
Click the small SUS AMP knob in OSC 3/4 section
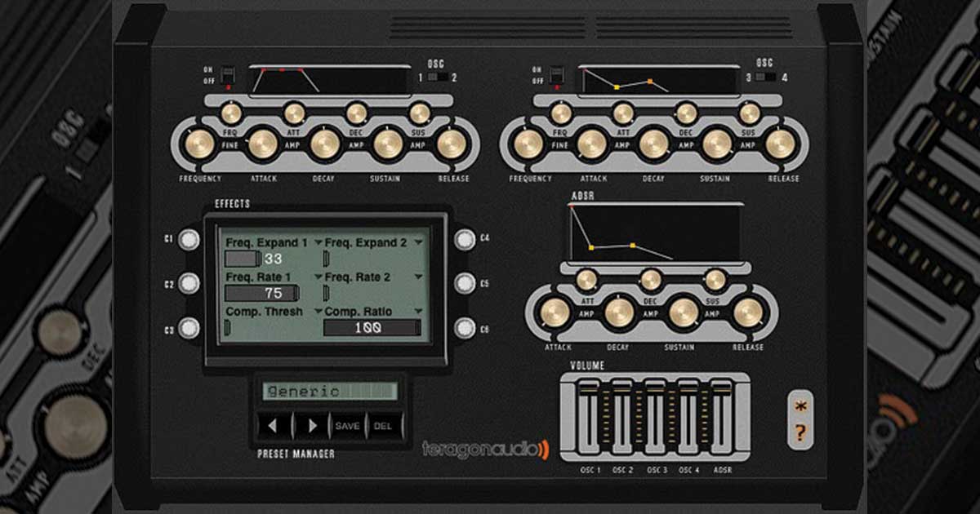click(749, 113)
